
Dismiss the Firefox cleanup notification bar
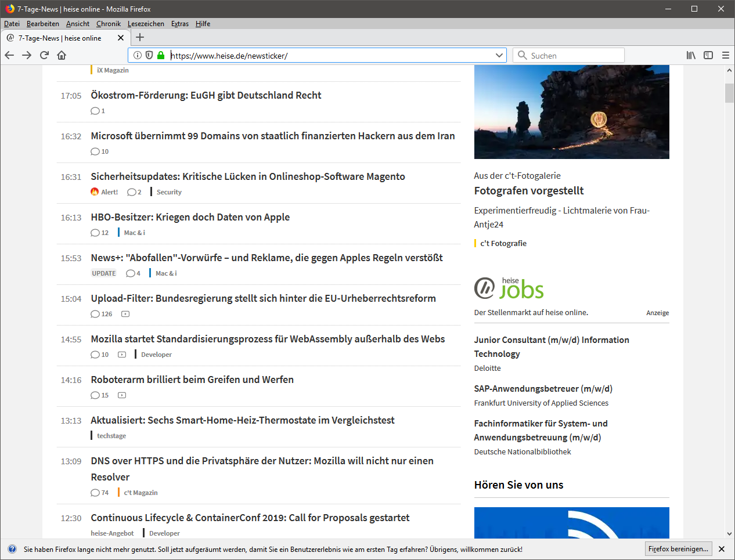[x=722, y=549]
